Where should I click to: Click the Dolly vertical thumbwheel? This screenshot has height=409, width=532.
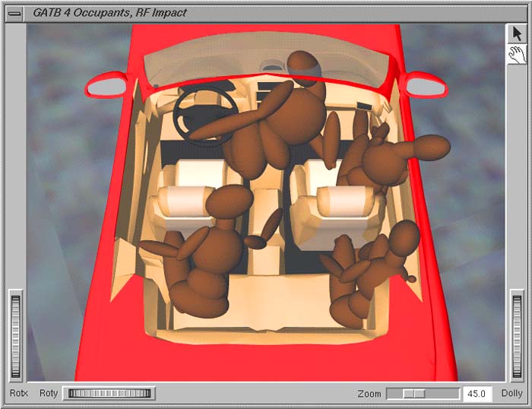click(517, 334)
